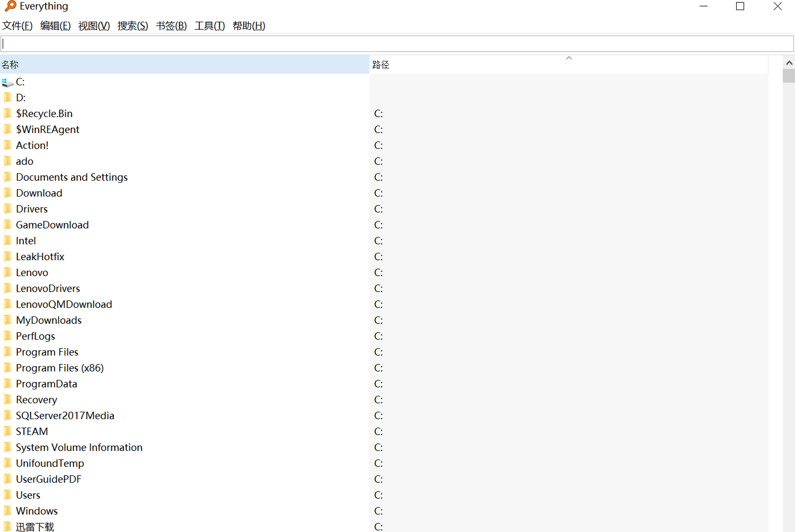Click the Lenovo folder icon
The image size is (795, 532).
(x=8, y=272)
